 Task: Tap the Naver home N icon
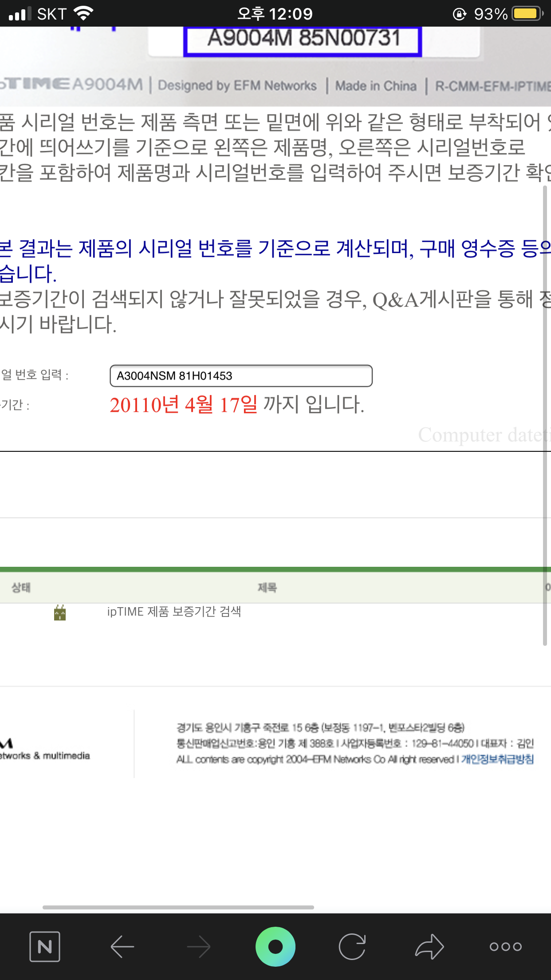point(45,947)
